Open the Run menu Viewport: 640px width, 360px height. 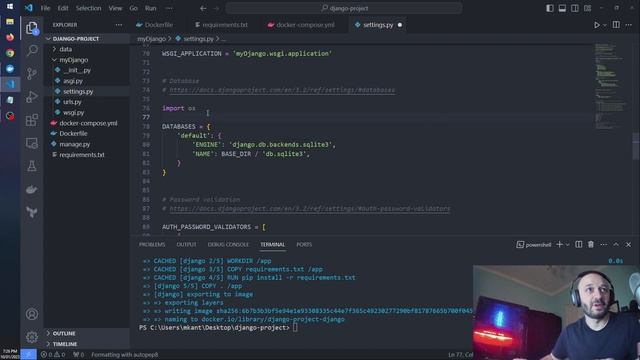pyautogui.click(x=151, y=8)
